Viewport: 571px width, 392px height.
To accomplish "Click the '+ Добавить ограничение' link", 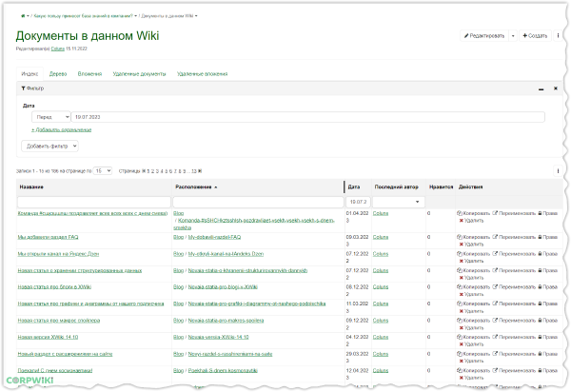I will [x=61, y=130].
